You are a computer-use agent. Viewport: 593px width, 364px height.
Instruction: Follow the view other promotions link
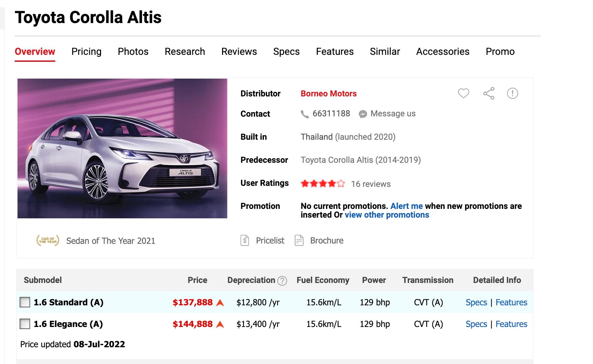click(387, 215)
